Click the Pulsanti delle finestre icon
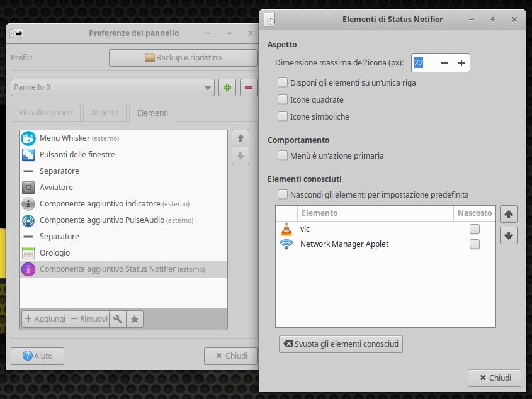Viewport: 532px width, 399px height. 28,155
